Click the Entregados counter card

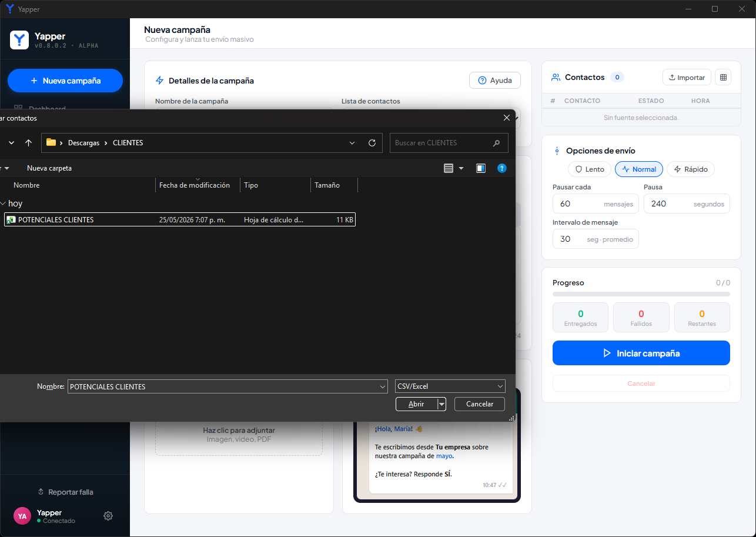(581, 318)
